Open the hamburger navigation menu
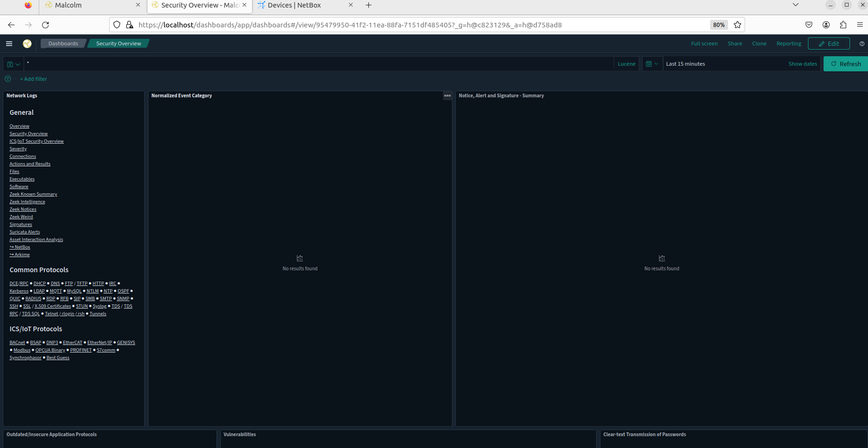Screen dimensions: 868x448 click(9, 43)
